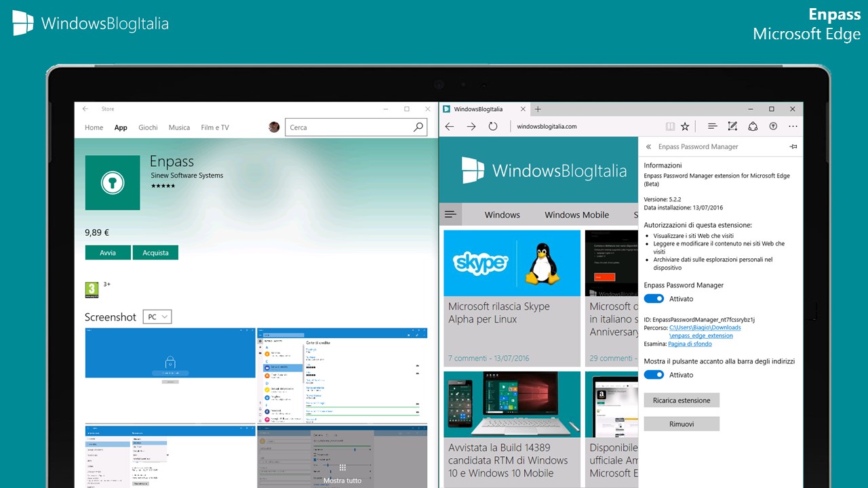
Task: Click Ricarica estensione button
Action: pos(682,400)
